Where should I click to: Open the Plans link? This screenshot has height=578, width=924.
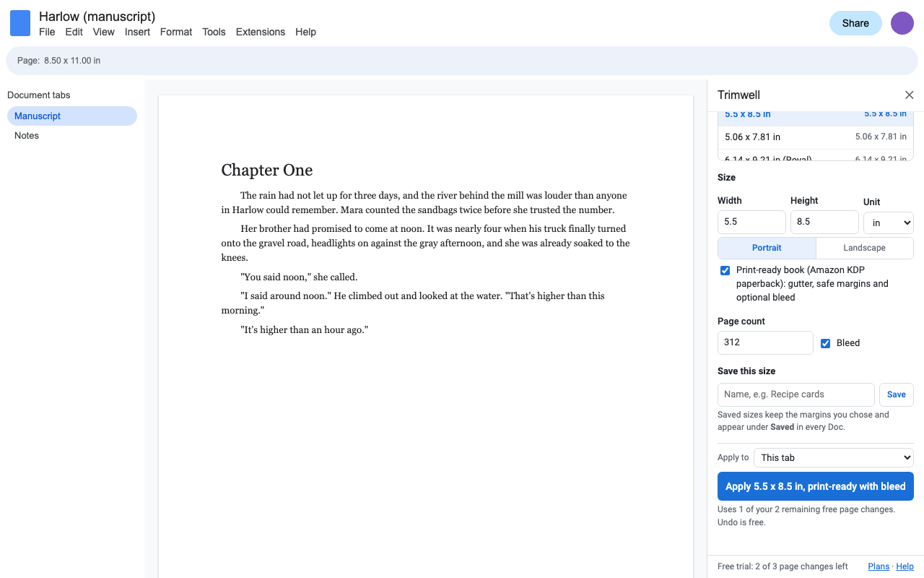tap(879, 566)
